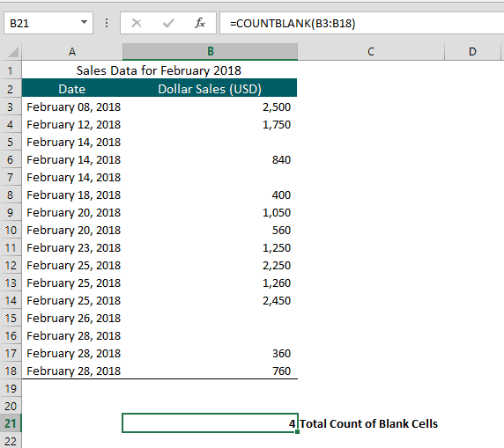
Task: Click sales value 1,050
Action: click(277, 213)
